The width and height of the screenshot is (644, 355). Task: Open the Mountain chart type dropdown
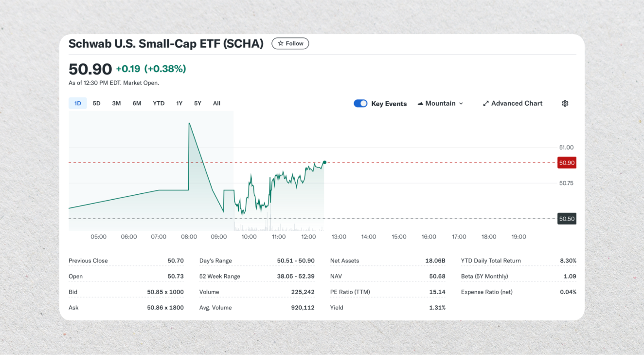[440, 103]
